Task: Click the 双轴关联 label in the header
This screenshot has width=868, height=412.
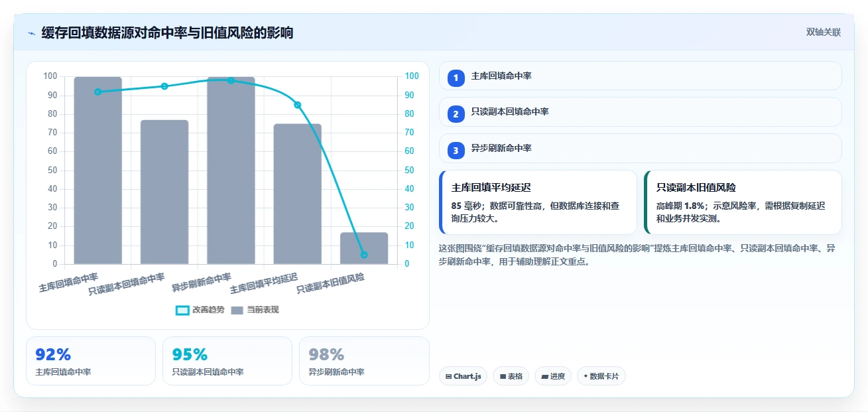Action: click(x=824, y=33)
